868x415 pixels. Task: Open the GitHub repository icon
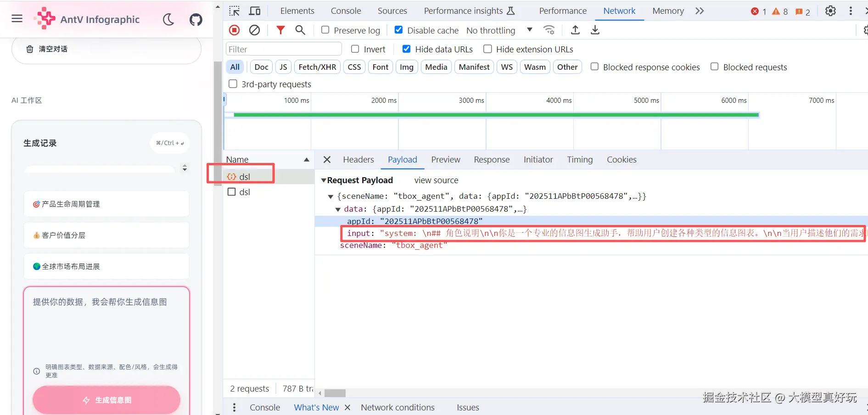tap(196, 19)
